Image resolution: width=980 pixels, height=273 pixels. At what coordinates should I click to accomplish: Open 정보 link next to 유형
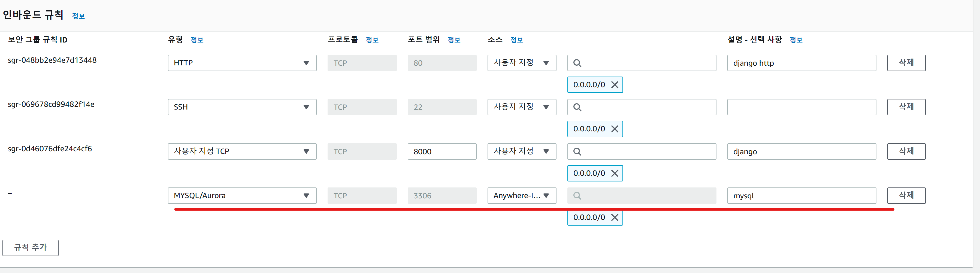tap(197, 40)
